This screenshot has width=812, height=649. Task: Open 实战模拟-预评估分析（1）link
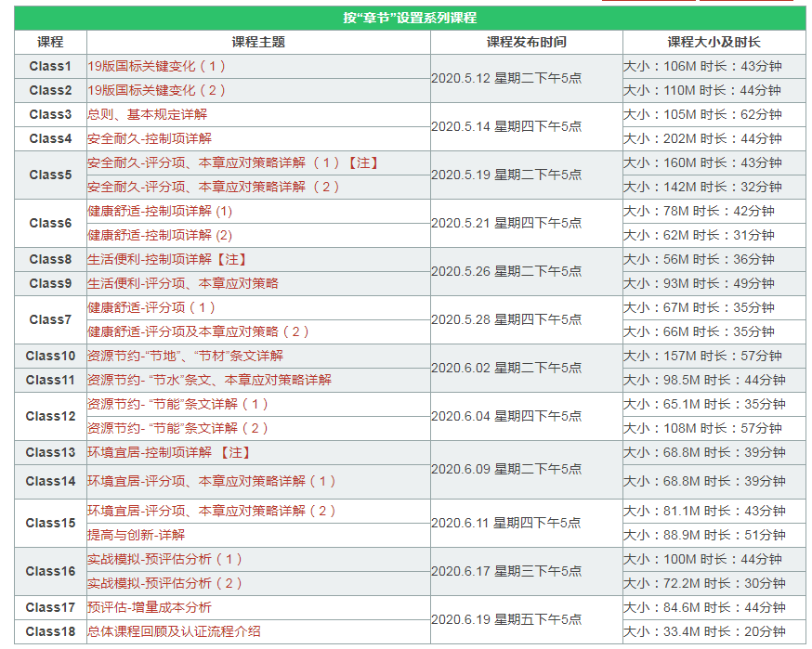pyautogui.click(x=164, y=560)
